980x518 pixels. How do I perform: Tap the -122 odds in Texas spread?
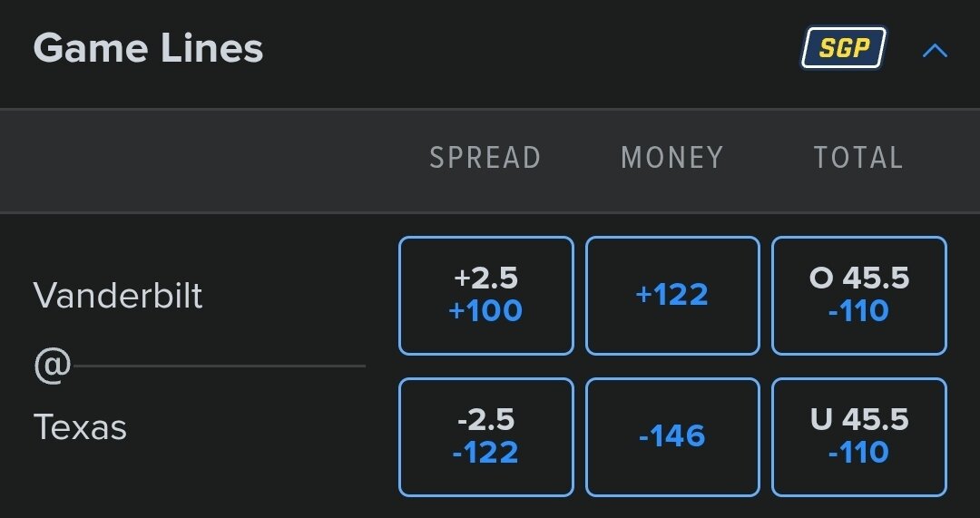tap(486, 452)
